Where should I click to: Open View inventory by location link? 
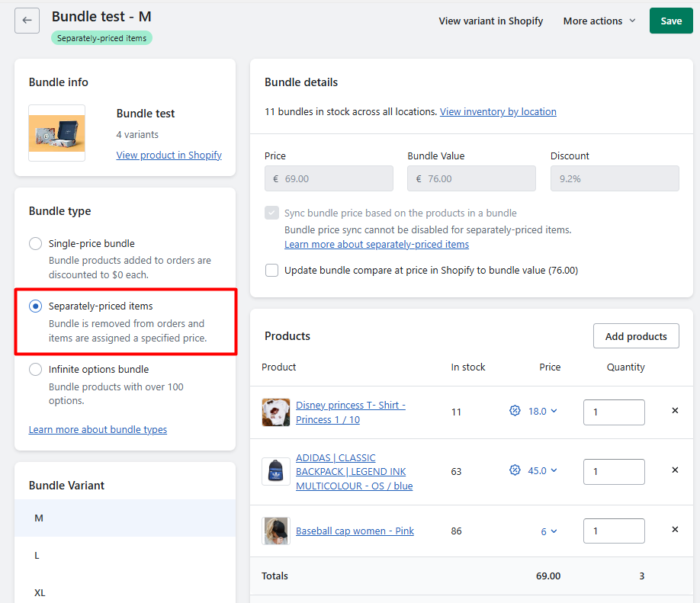tap(498, 111)
